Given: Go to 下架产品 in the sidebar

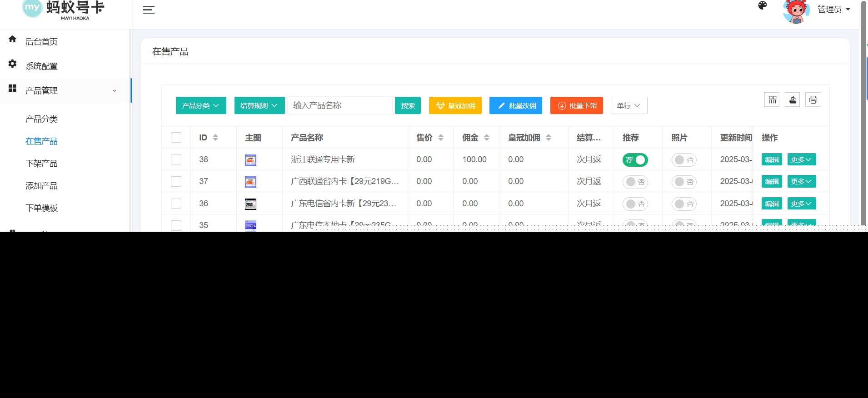Looking at the screenshot, I should [x=41, y=164].
